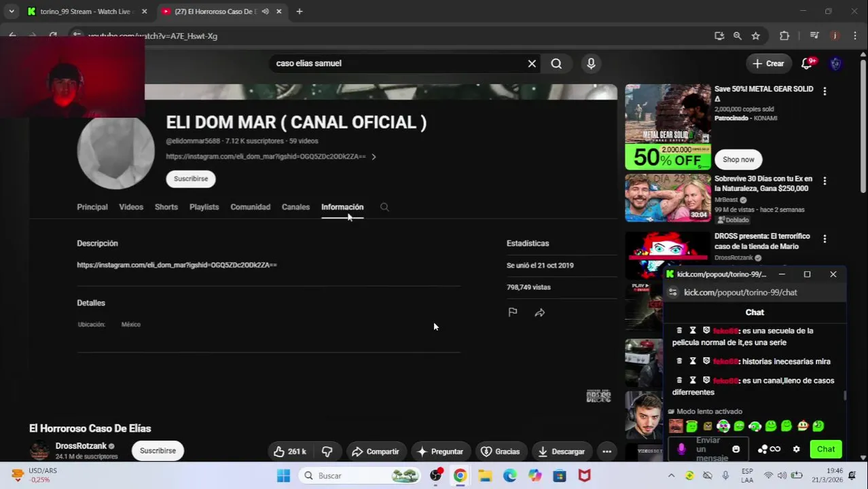Open the Comunidad channel tab
Screen dimensions: 868x489
point(250,207)
